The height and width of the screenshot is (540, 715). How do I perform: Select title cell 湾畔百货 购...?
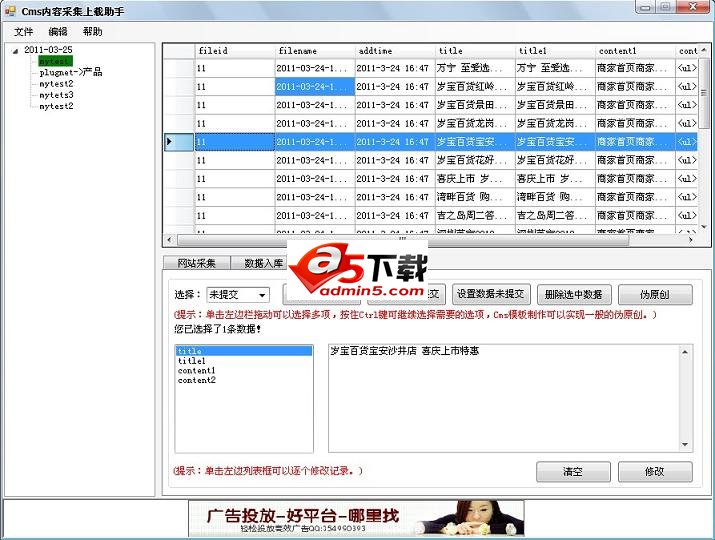pyautogui.click(x=475, y=197)
